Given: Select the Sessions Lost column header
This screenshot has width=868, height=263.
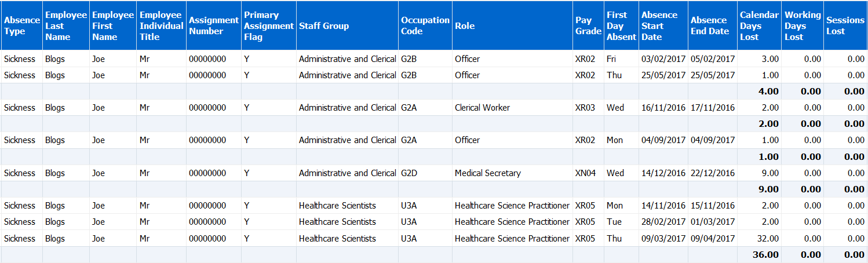Looking at the screenshot, I should tap(845, 25).
